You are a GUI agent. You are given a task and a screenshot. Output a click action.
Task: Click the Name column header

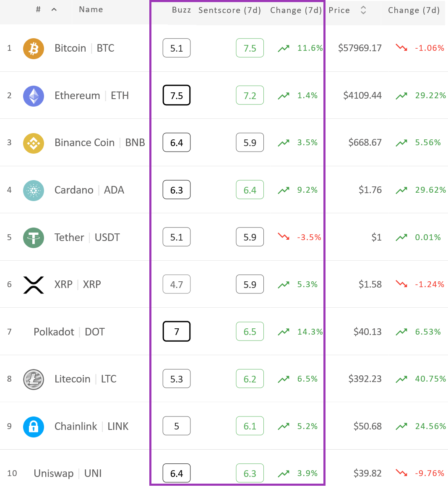click(x=91, y=10)
